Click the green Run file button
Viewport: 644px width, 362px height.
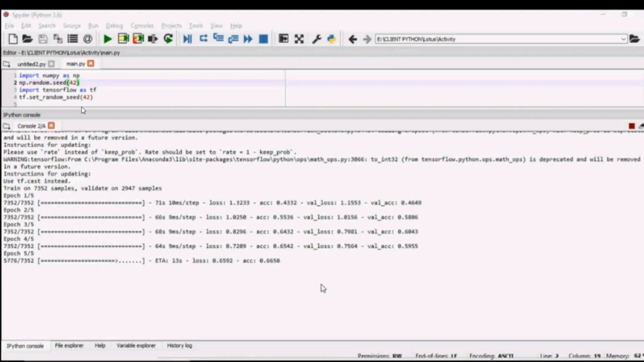pyautogui.click(x=107, y=39)
